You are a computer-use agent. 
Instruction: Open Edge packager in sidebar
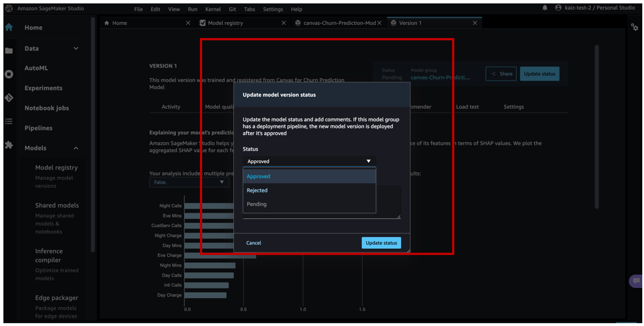coord(56,298)
